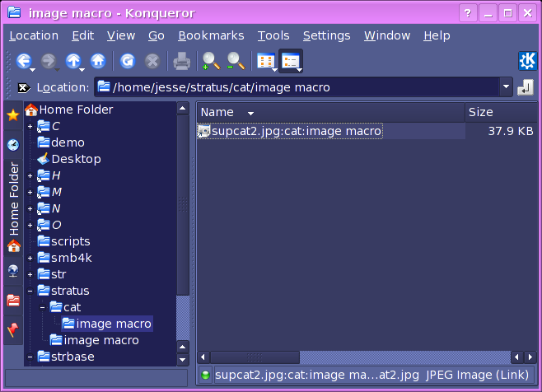
Task: Switch to Icon View mode button
Action: click(265, 61)
